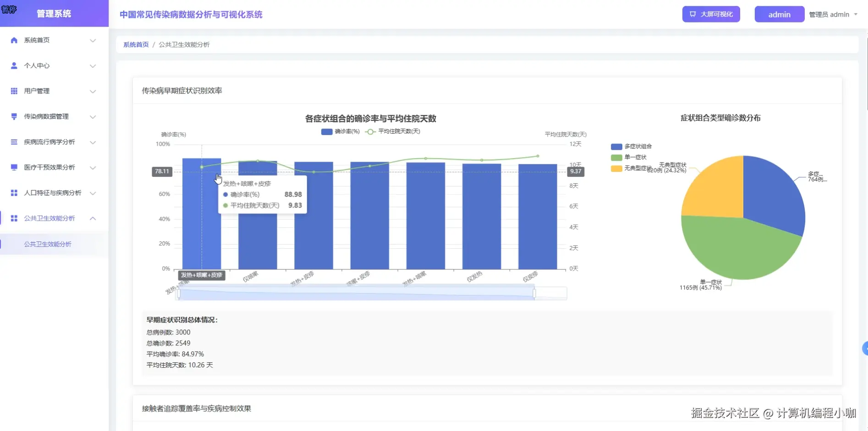Open the 传染病数据管理 sidebar menu
The height and width of the screenshot is (431, 868).
(x=54, y=116)
